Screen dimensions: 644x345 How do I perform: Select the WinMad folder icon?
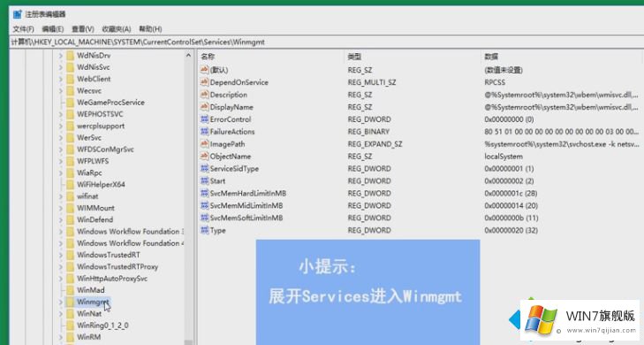point(71,290)
